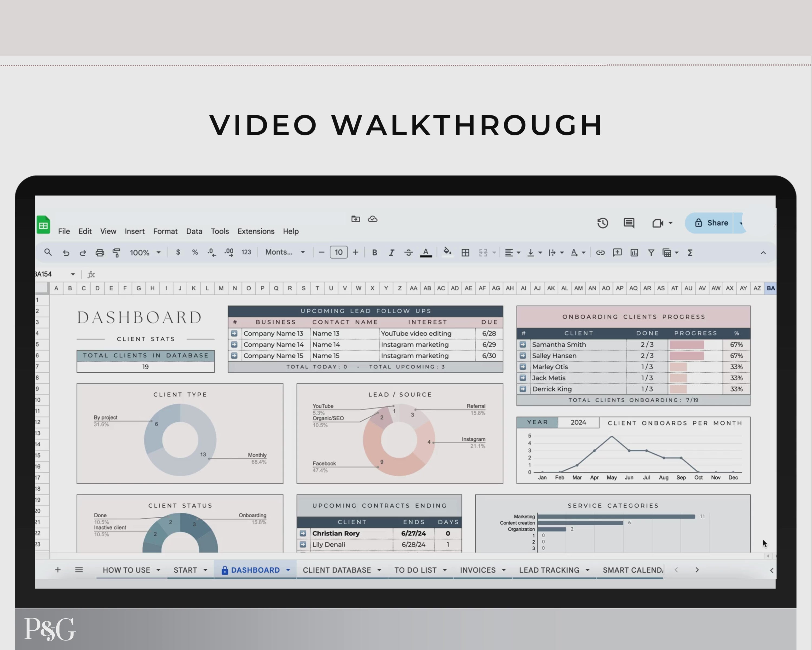Hide the menus with collapse chevron
The image size is (812, 650).
tap(763, 252)
